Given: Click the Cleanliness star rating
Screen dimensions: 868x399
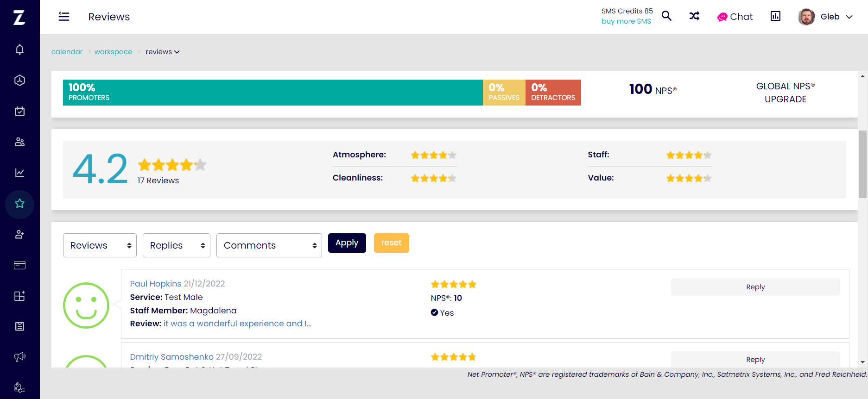Looking at the screenshot, I should click(x=434, y=178).
